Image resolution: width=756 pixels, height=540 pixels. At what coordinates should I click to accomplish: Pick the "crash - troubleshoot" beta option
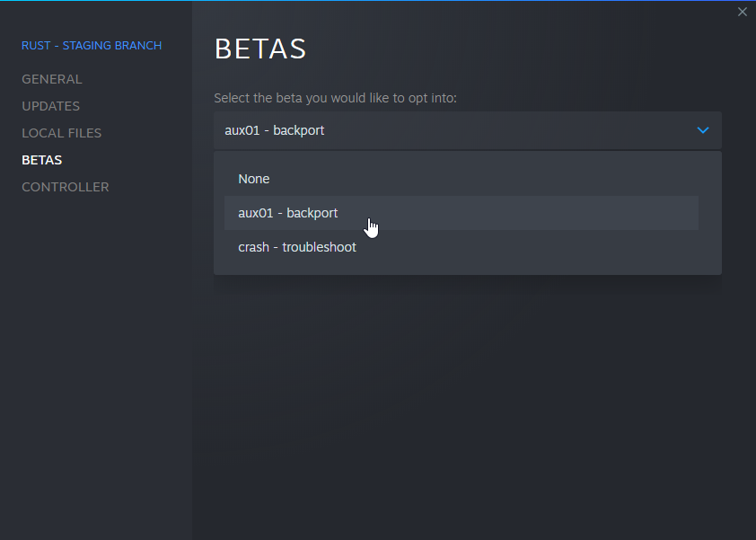[297, 246]
